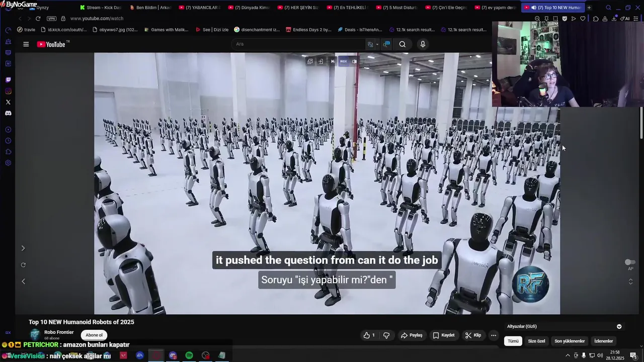Switch to the (7) YABANCILAR browser tab
644x362 pixels.
click(x=199, y=8)
